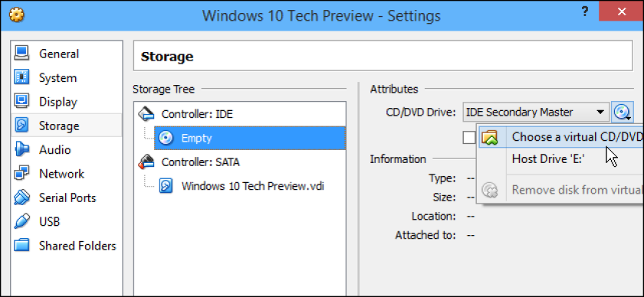The image size is (644, 297).
Task: Click the Information section label
Action: click(x=398, y=159)
